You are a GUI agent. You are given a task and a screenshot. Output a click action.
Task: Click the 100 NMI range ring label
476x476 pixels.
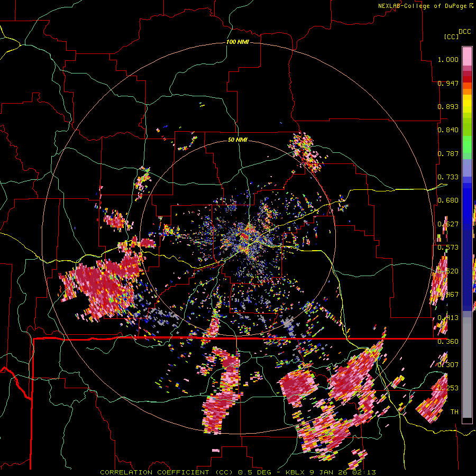[237, 42]
